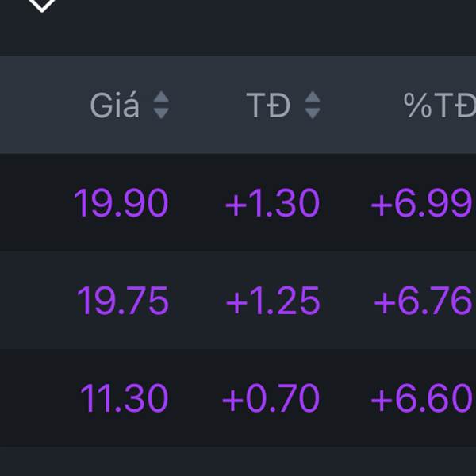
Task: Click the sort arrows beside TĐ
Action: click(313, 105)
